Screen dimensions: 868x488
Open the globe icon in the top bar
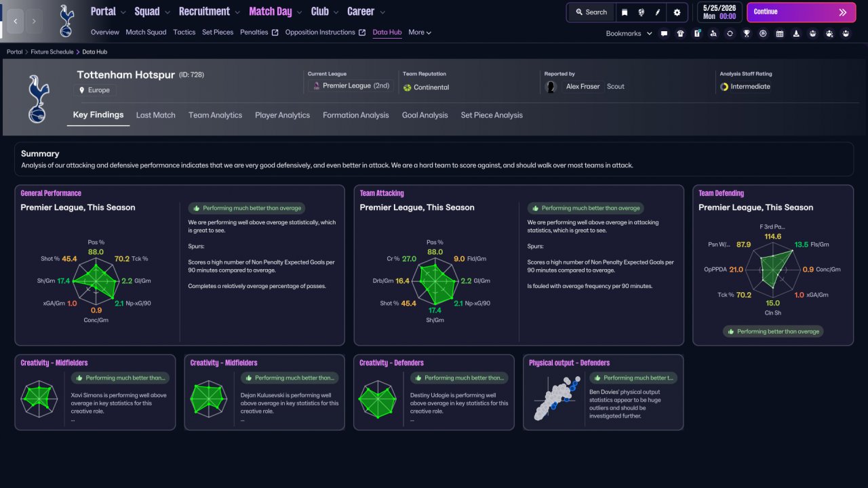(x=642, y=12)
